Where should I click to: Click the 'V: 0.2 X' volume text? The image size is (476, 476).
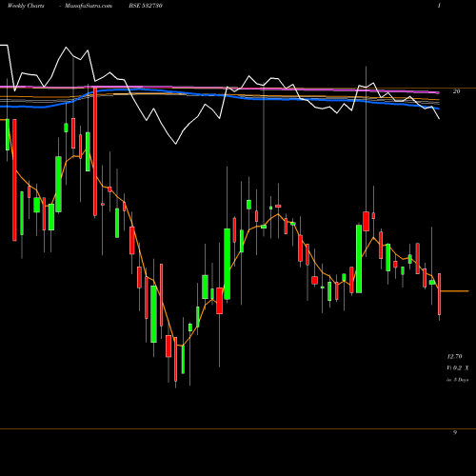(x=457, y=368)
